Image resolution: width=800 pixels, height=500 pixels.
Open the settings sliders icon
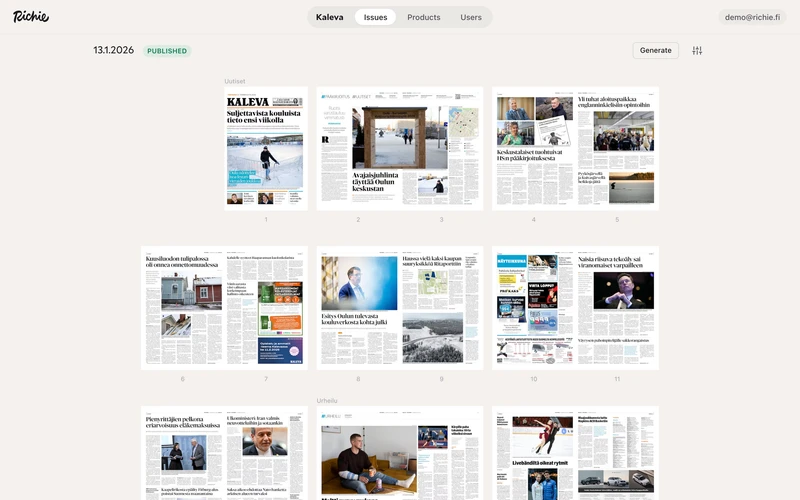(x=697, y=51)
